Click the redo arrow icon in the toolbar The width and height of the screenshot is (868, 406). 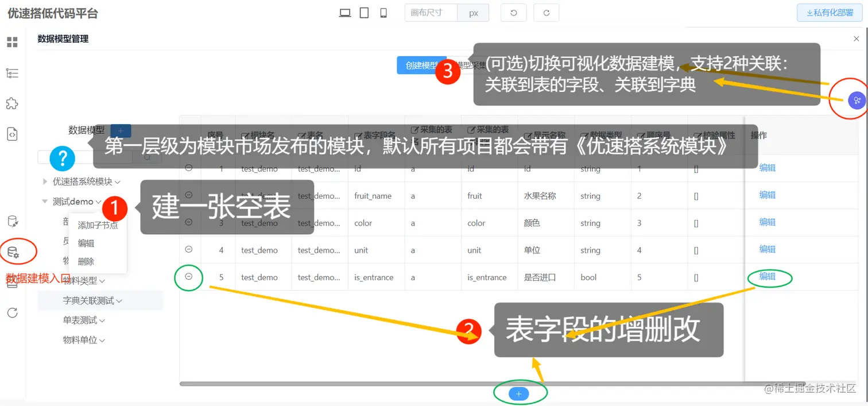point(545,12)
